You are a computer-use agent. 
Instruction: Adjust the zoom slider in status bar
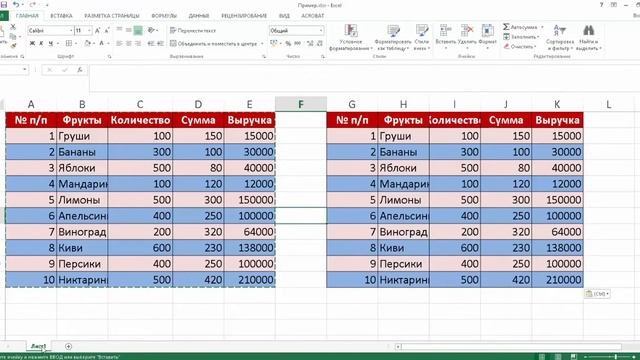[616, 357]
